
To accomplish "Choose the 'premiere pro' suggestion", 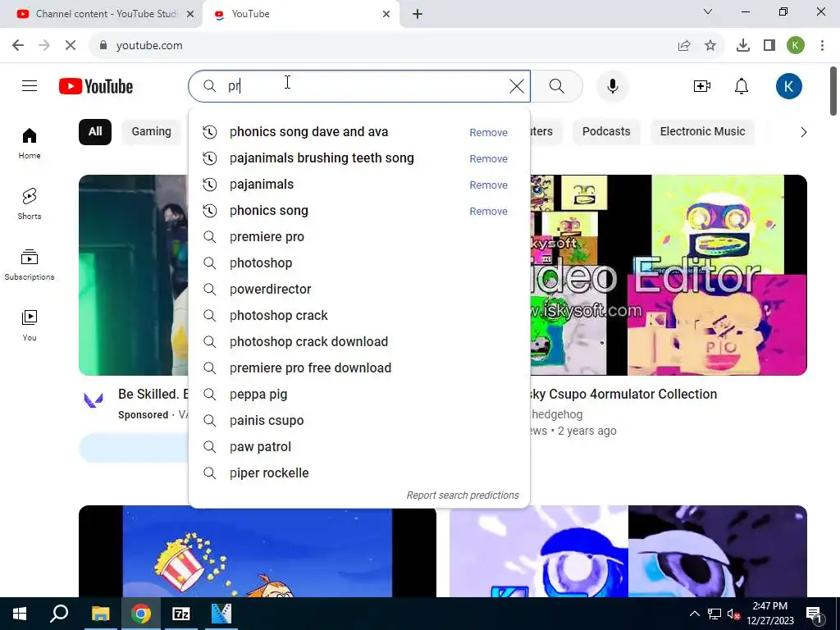I will [x=359, y=237].
